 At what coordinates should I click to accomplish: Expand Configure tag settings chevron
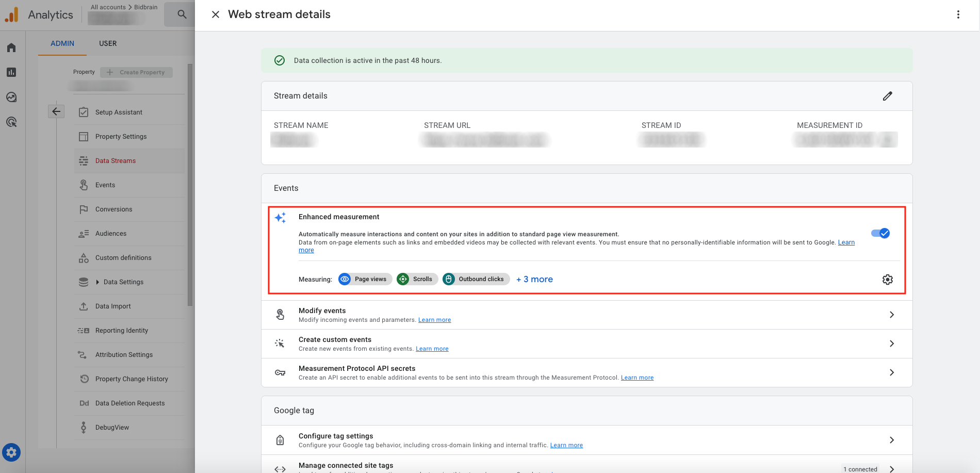click(892, 440)
